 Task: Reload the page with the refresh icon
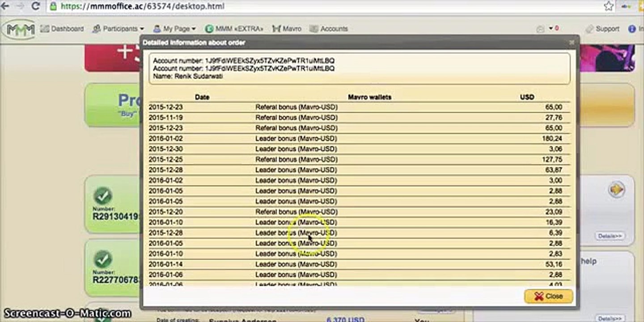tap(35, 6)
